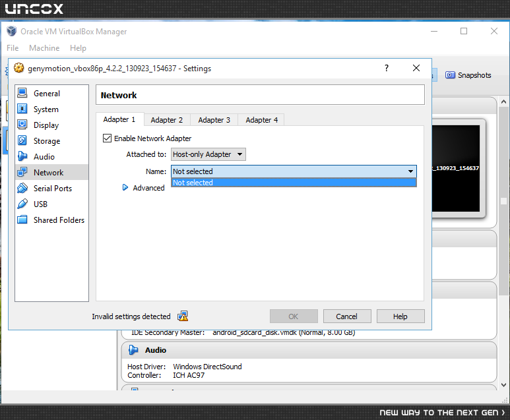
Task: Click the Network computers icon
Action: (x=22, y=172)
